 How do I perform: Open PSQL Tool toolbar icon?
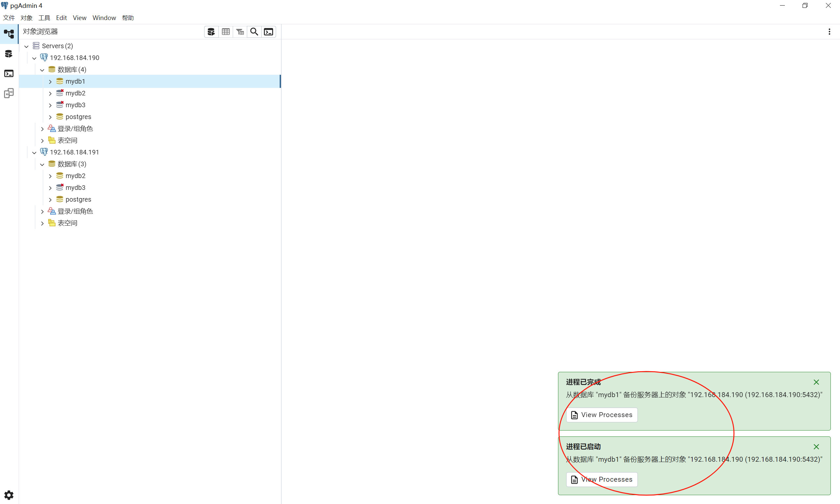tap(269, 31)
